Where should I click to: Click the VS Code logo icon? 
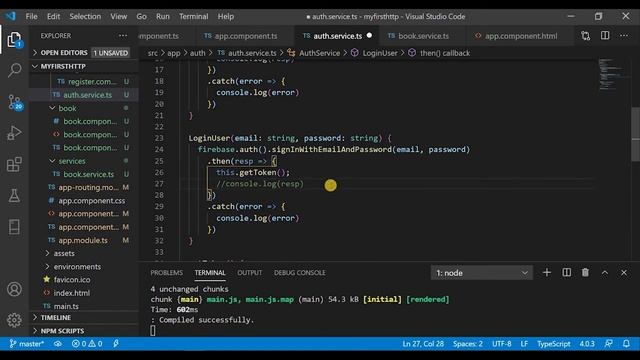coord(11,16)
